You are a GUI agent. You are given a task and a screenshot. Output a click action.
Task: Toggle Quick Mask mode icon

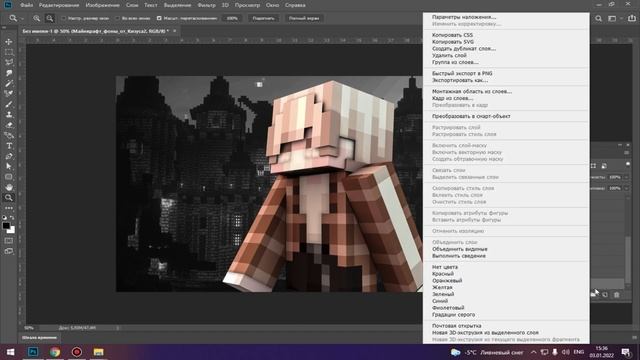[9, 241]
